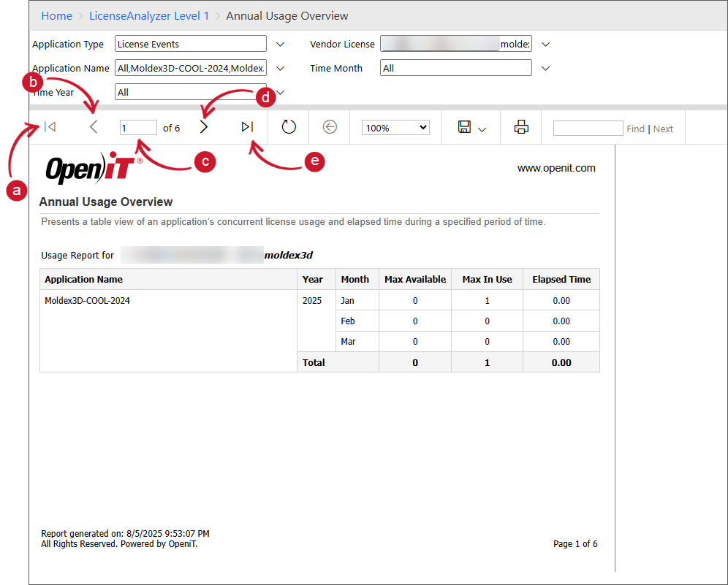Click the Open iT logo

(x=94, y=167)
